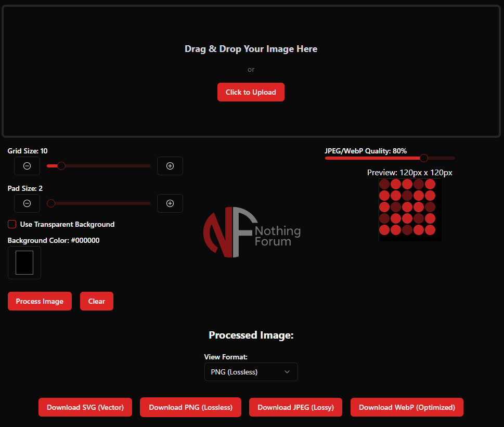The width and height of the screenshot is (504, 427).
Task: Download WebP (Optimized) file
Action: coord(407,407)
